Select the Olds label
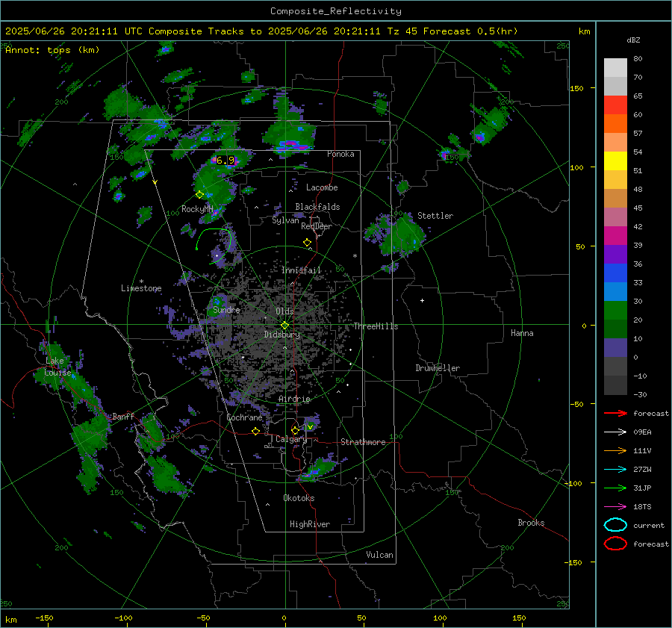 coord(284,311)
